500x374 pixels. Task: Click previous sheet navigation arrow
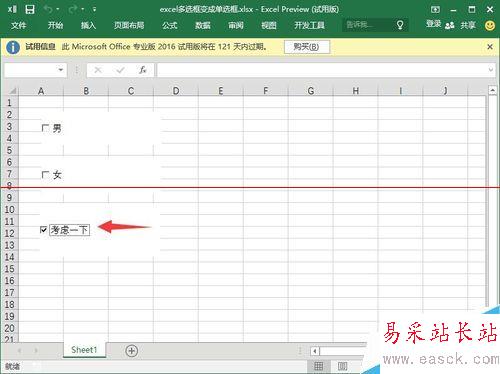(x=19, y=350)
